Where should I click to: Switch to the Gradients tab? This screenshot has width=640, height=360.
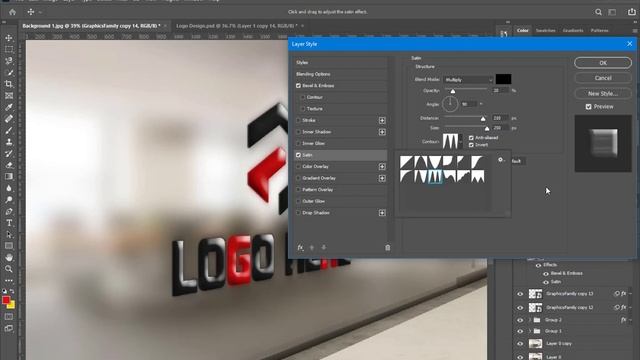point(573,31)
